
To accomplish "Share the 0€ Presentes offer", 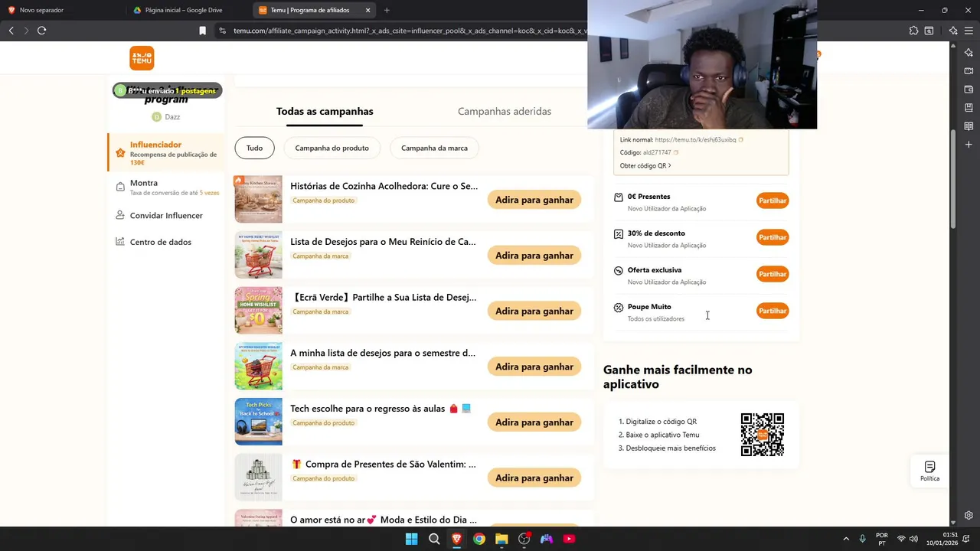I will click(x=773, y=201).
